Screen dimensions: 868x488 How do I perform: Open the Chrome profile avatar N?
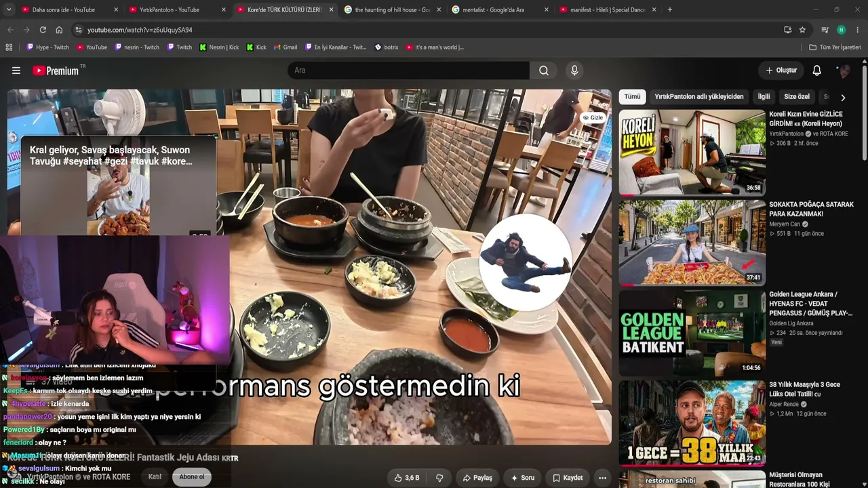point(841,30)
